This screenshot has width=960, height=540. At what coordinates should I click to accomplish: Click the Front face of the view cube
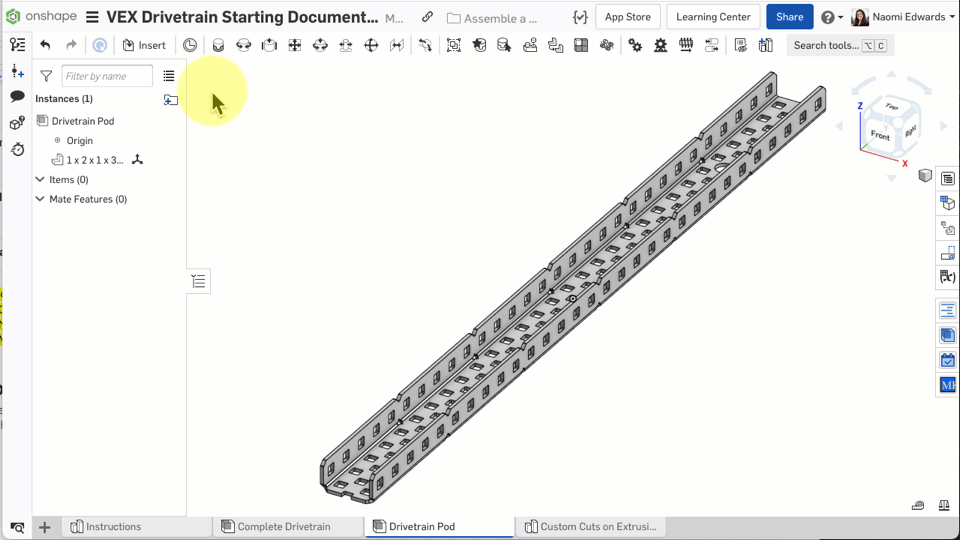click(x=879, y=135)
